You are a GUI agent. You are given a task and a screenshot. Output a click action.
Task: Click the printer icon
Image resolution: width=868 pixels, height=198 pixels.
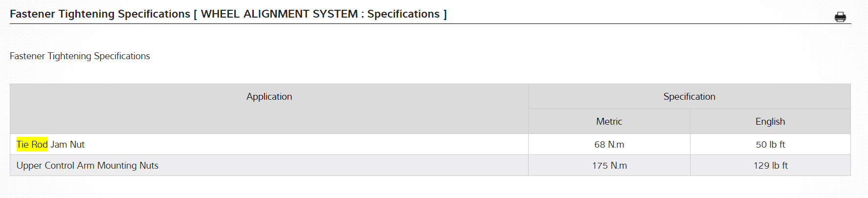[840, 18]
